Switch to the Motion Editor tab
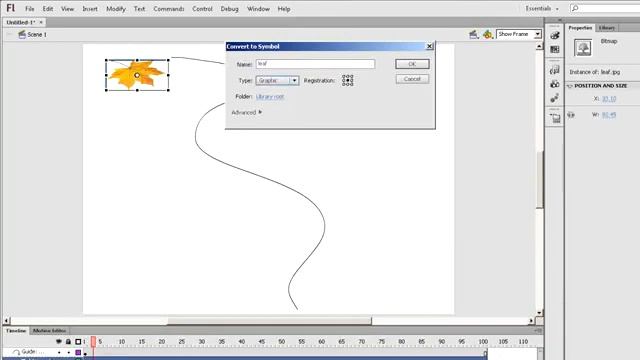The width and height of the screenshot is (640, 360). point(49,331)
